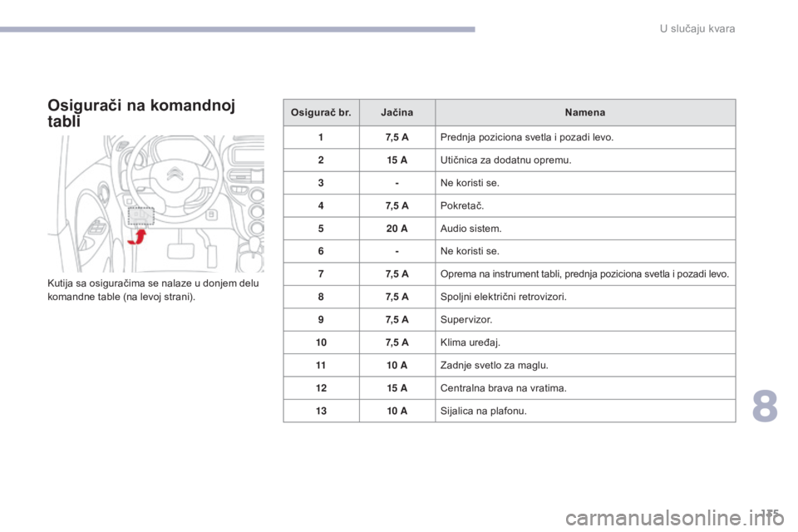
Task: Click the 'U slučaju kvara' page header
Action: (697, 29)
